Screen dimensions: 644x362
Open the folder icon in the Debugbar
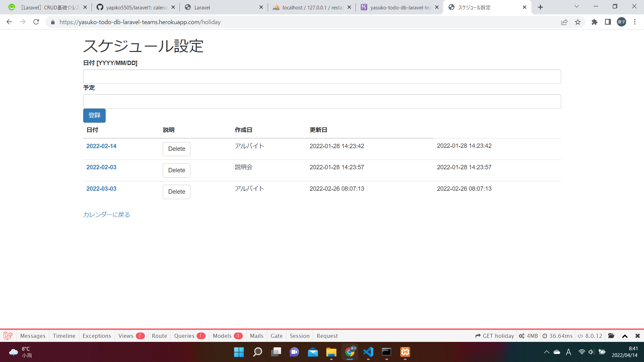(611, 336)
